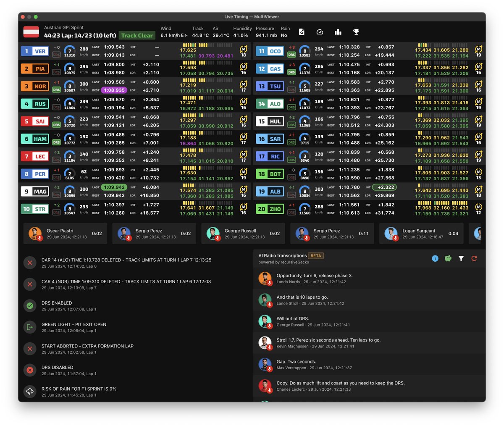504x426 pixels.
Task: Click the Track Clear status badge
Action: point(137,36)
